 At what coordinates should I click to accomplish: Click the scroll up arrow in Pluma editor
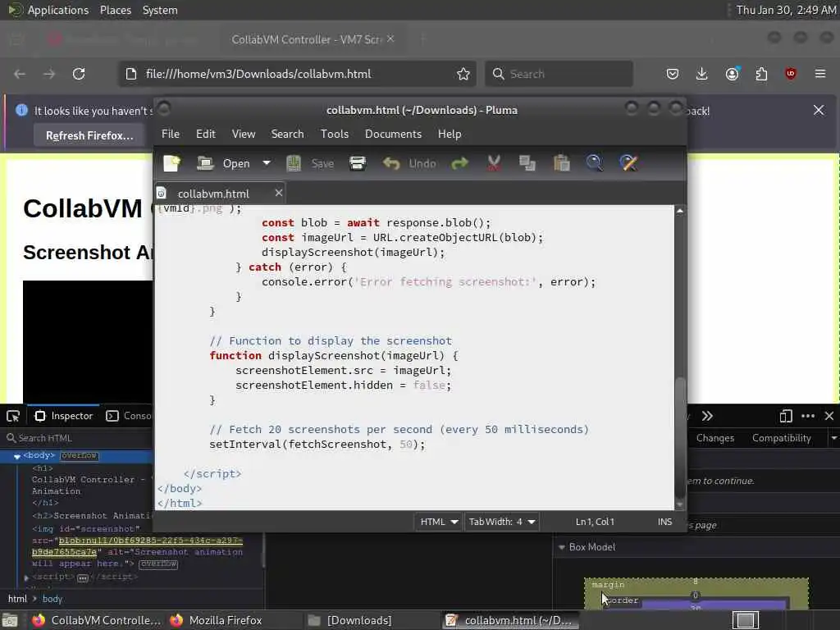[680, 211]
